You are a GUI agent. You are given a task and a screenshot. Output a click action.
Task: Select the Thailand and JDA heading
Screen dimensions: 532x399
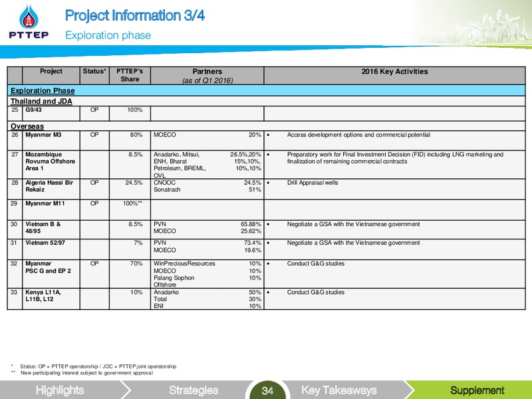[41, 101]
